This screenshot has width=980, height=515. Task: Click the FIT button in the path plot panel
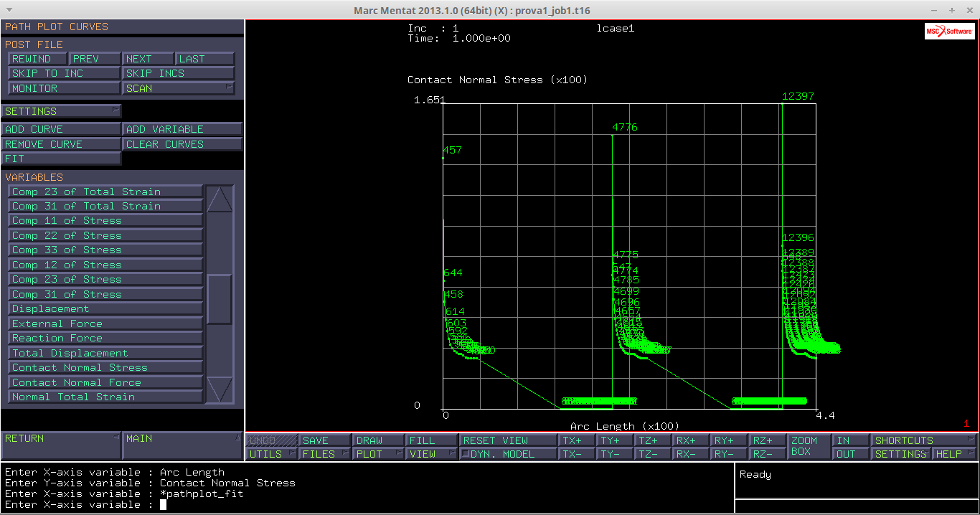pos(61,159)
